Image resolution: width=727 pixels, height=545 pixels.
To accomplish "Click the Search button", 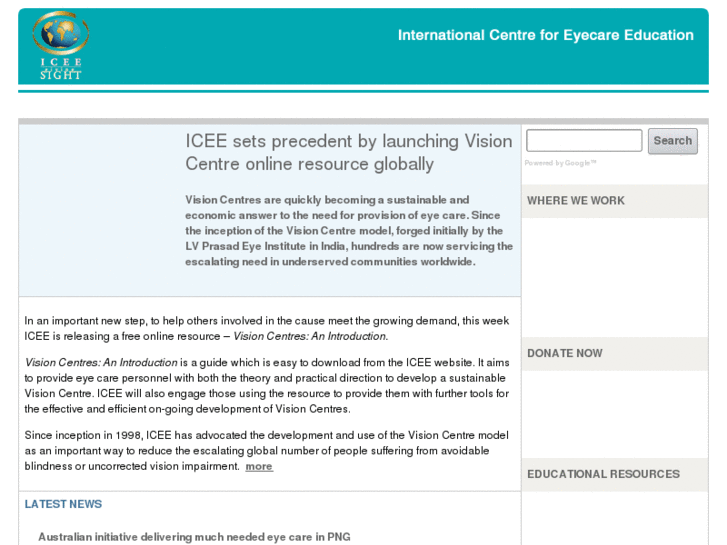I will pyautogui.click(x=672, y=141).
